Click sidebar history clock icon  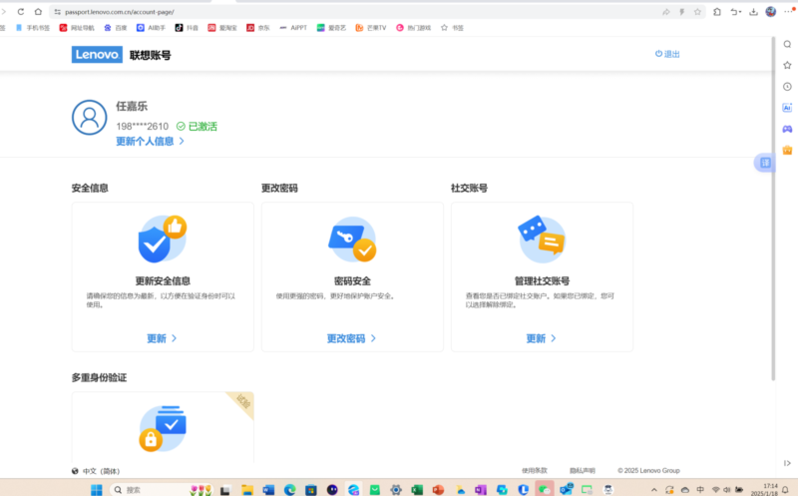pos(787,86)
